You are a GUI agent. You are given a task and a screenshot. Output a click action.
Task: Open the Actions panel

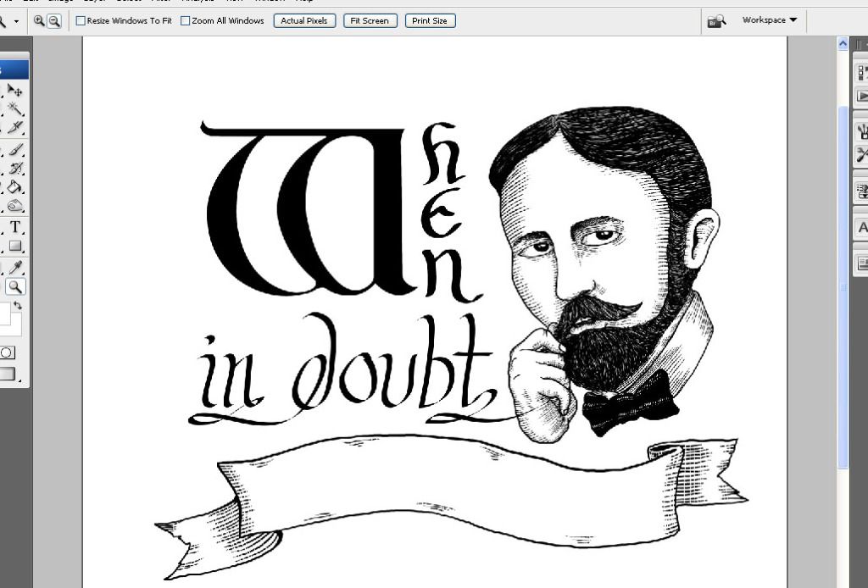862,96
